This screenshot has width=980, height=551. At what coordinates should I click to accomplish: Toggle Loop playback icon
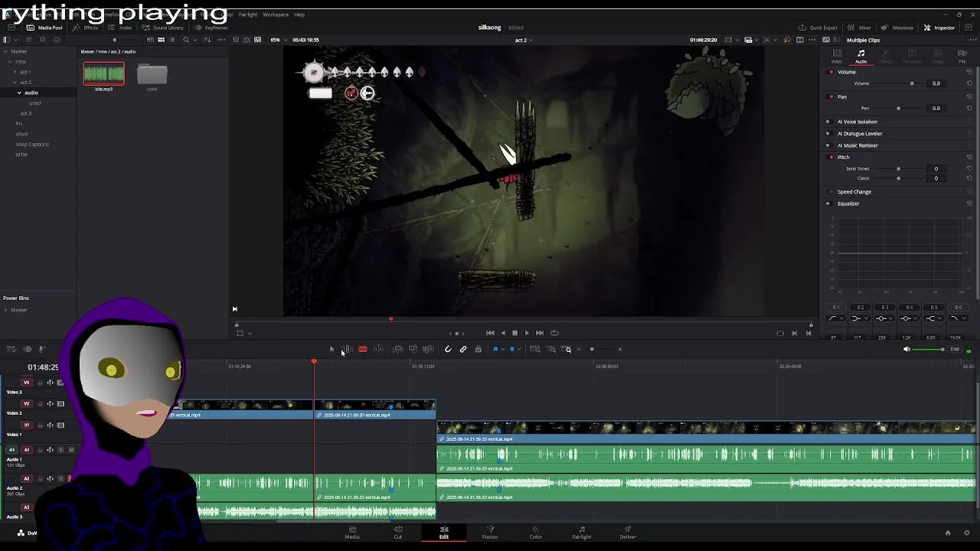tap(554, 333)
